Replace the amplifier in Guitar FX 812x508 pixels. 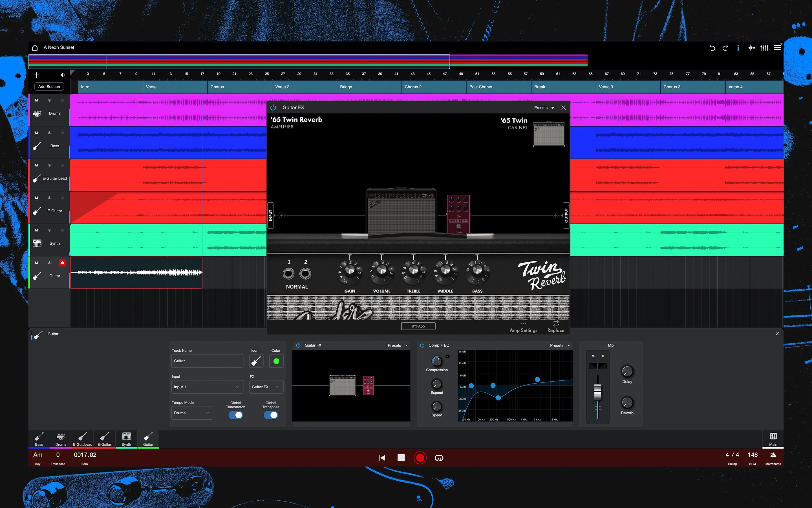(x=556, y=327)
